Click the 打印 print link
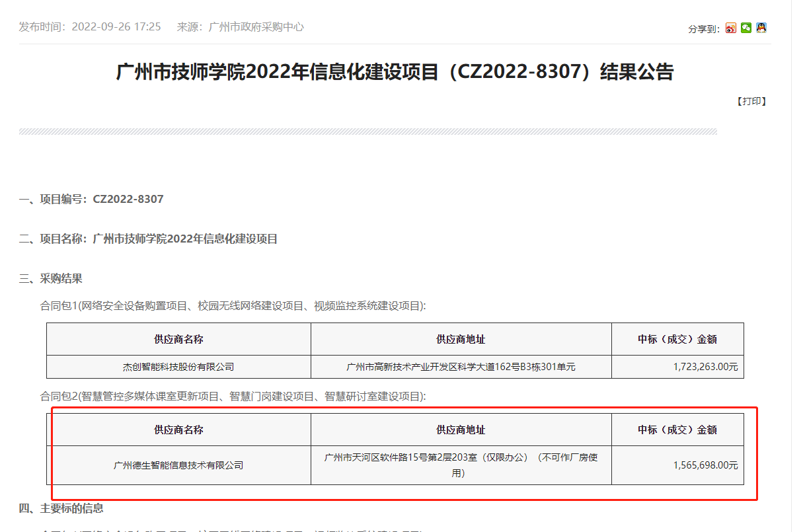This screenshot has width=805, height=532. click(x=751, y=101)
